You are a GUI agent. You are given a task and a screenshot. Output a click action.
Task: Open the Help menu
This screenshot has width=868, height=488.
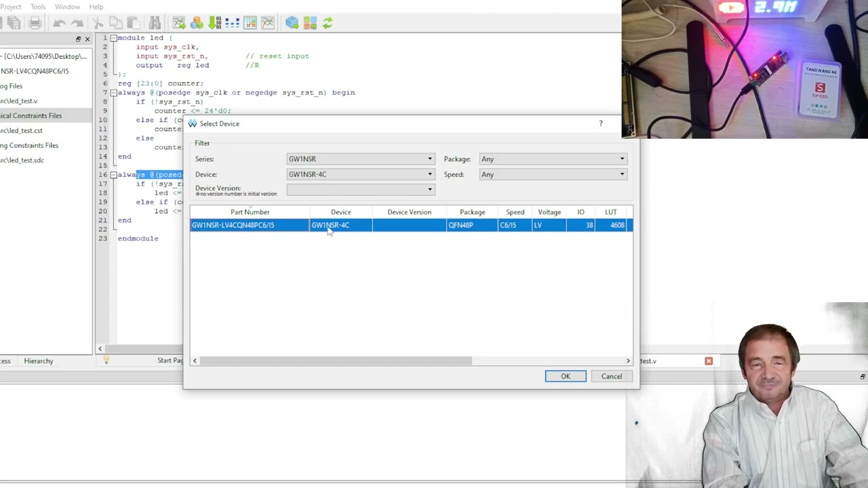coord(96,7)
